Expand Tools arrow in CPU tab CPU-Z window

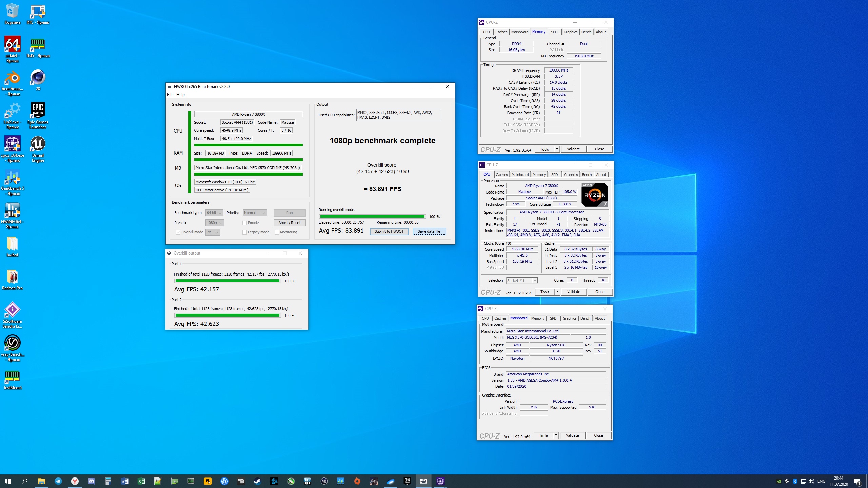(x=557, y=292)
